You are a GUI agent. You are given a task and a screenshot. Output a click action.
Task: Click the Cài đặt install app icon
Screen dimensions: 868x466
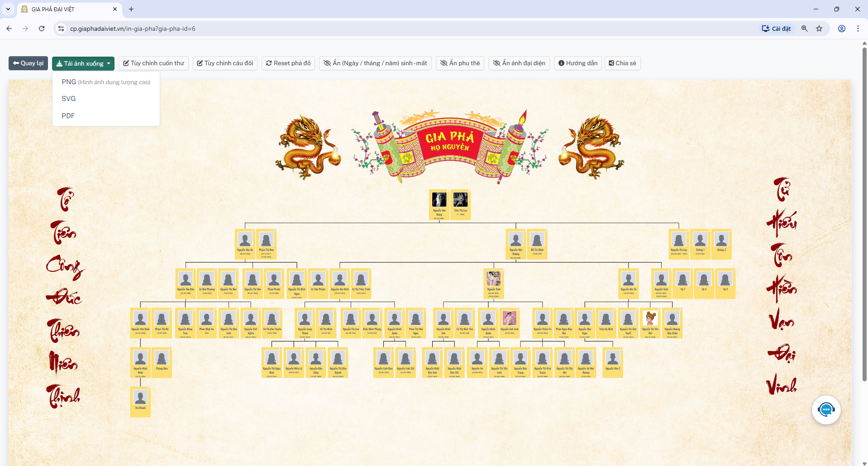tap(776, 29)
